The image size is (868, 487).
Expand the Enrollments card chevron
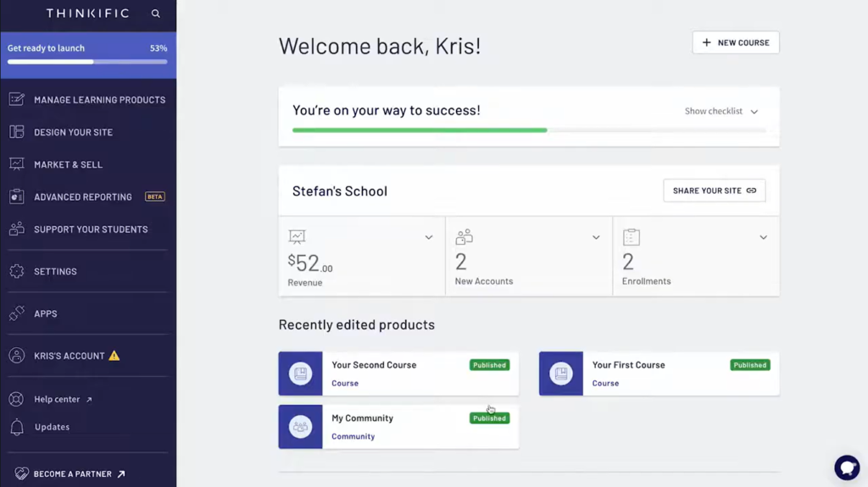click(x=763, y=237)
